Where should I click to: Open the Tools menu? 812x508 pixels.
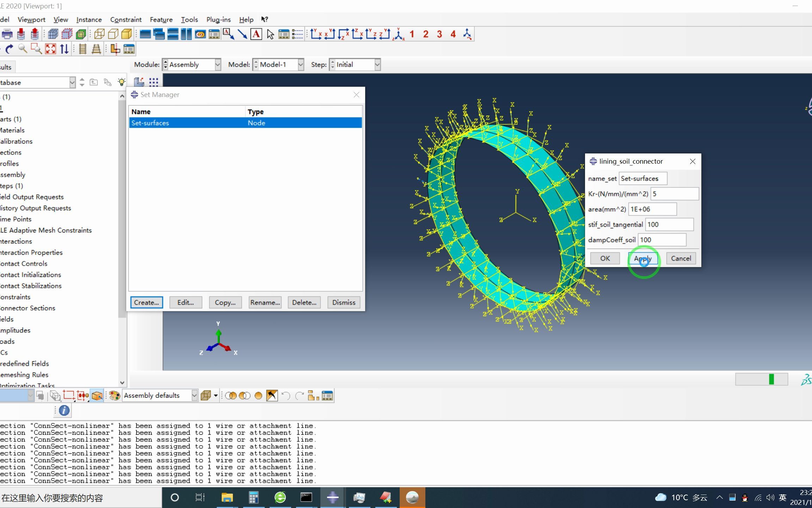189,19
